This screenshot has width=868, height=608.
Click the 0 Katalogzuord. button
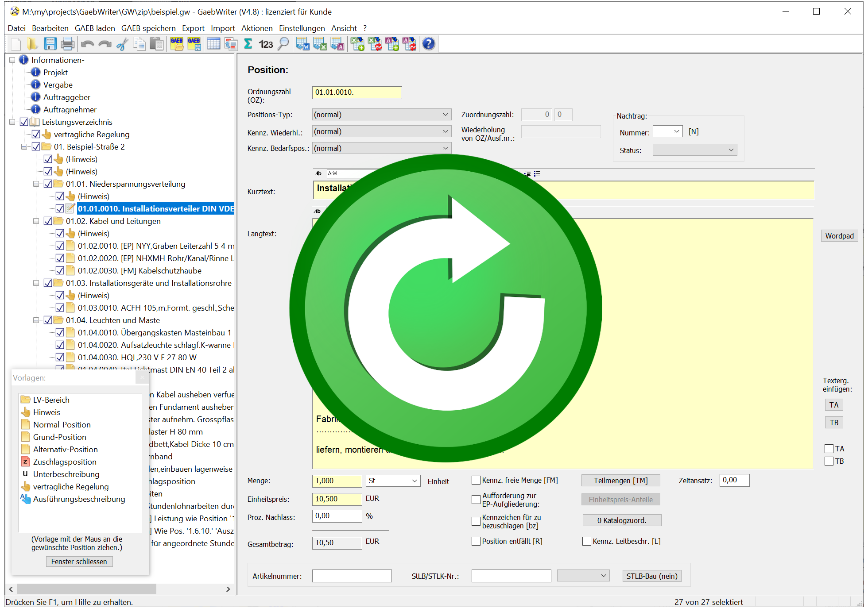click(622, 520)
